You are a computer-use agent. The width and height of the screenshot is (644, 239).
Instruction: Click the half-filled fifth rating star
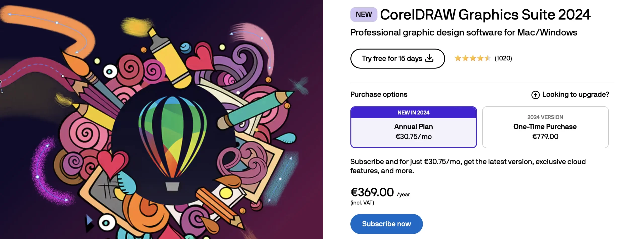488,58
